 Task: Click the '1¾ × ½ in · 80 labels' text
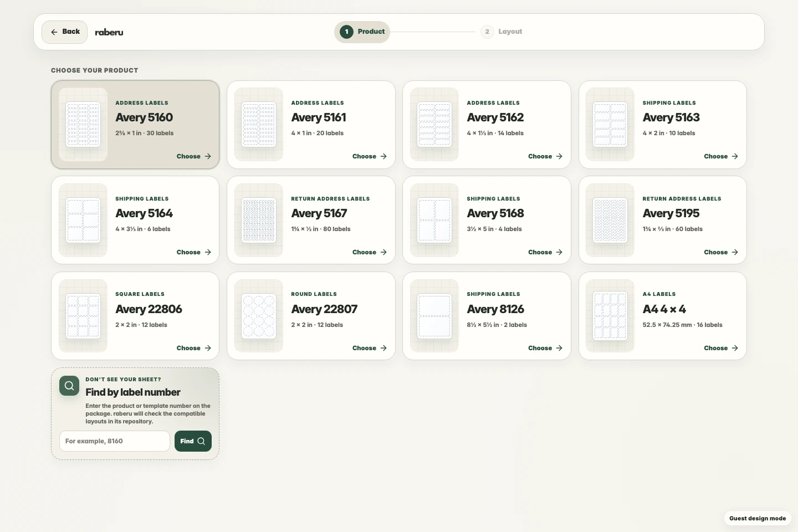[x=321, y=229]
